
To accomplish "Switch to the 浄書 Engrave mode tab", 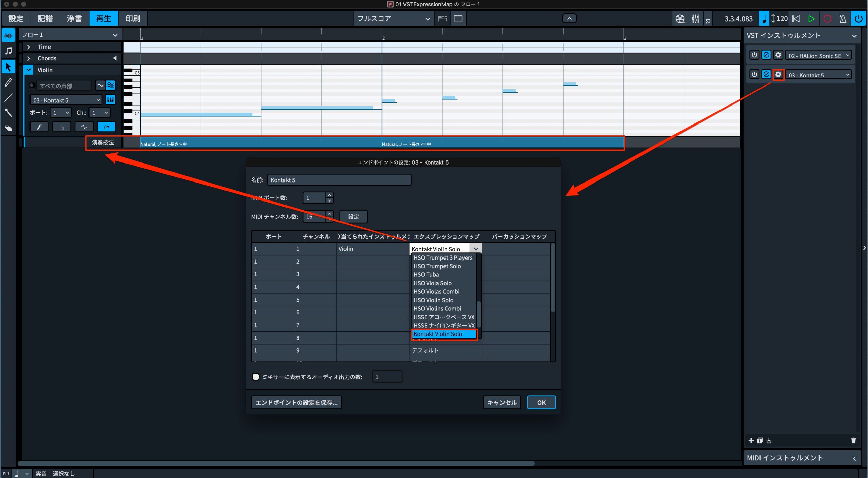I will pyautogui.click(x=74, y=19).
